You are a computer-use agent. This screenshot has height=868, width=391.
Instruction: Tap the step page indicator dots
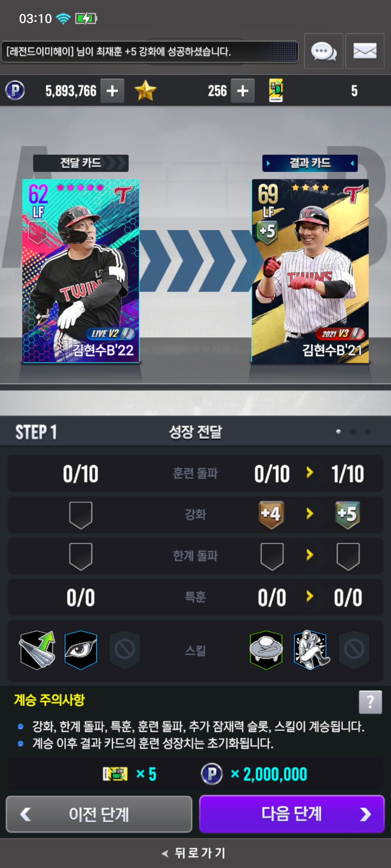(353, 432)
